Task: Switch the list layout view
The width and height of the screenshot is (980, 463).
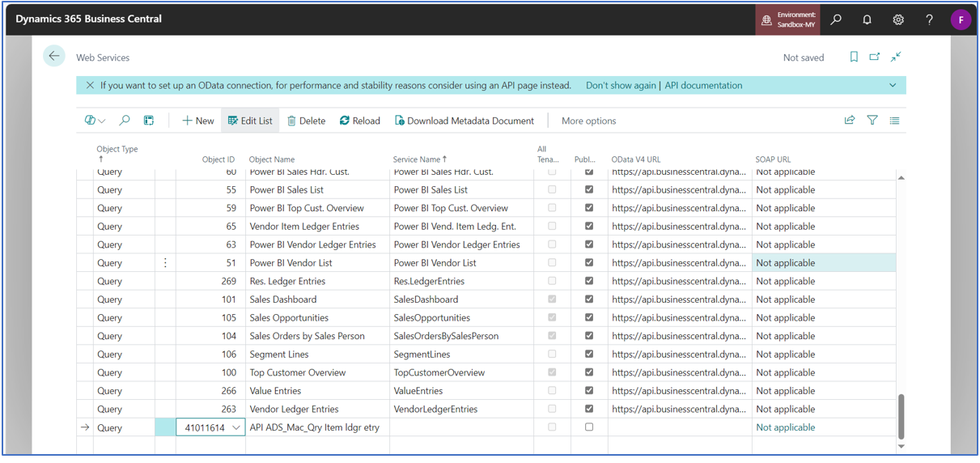Action: [894, 121]
